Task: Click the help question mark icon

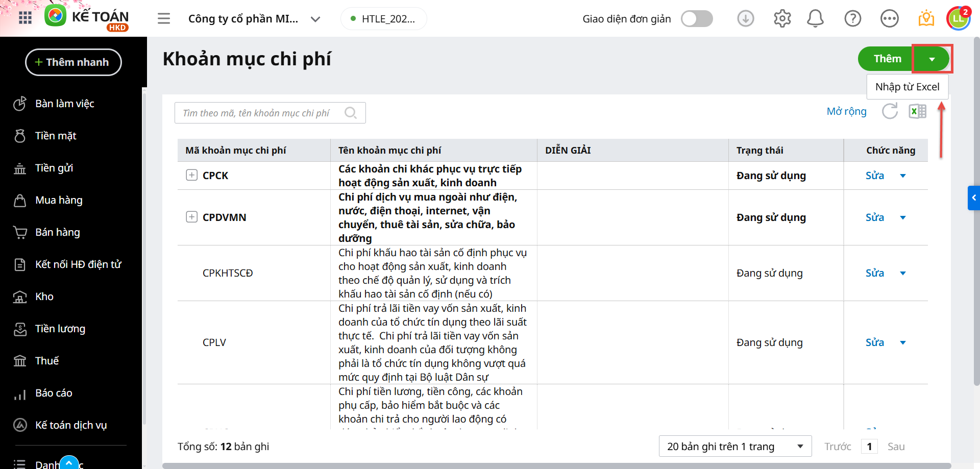Action: coord(852,19)
